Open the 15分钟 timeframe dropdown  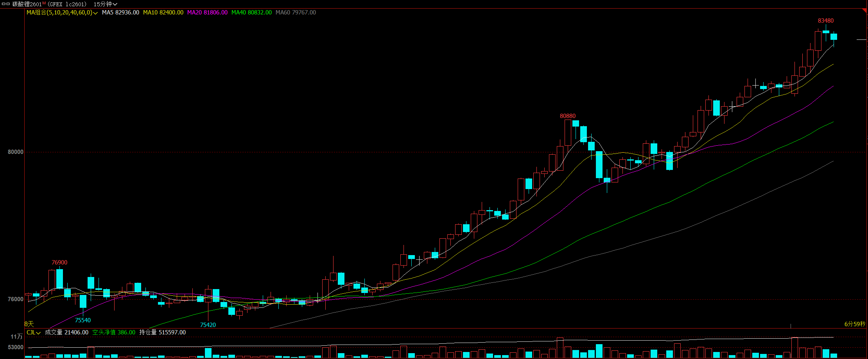[105, 4]
